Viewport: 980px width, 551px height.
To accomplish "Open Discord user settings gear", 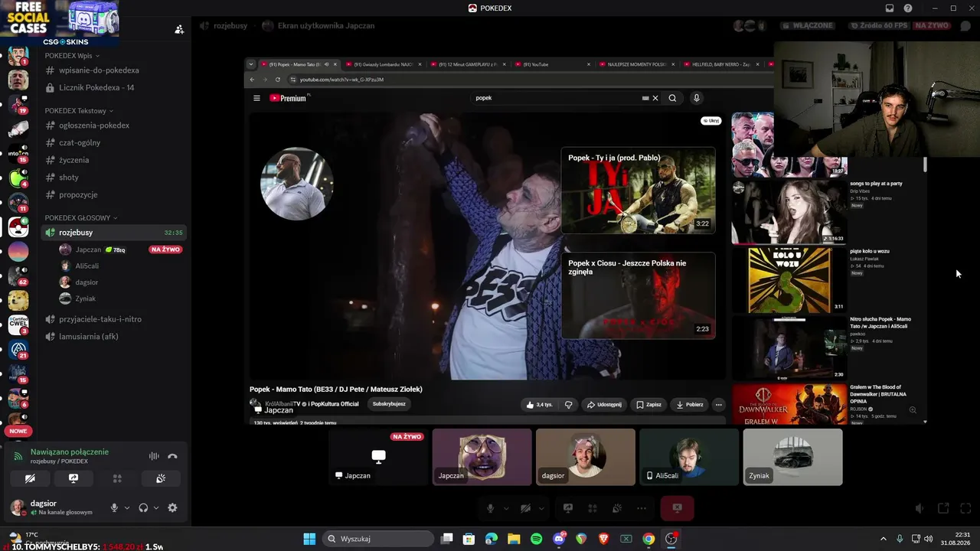I will click(172, 507).
